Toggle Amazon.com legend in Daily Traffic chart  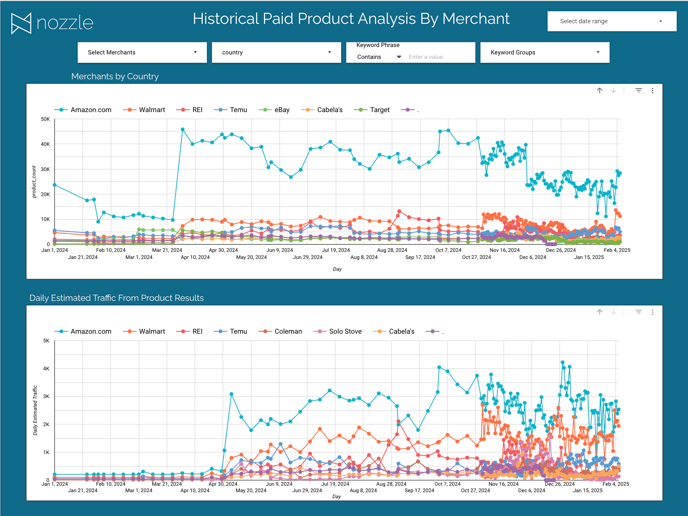click(x=83, y=331)
